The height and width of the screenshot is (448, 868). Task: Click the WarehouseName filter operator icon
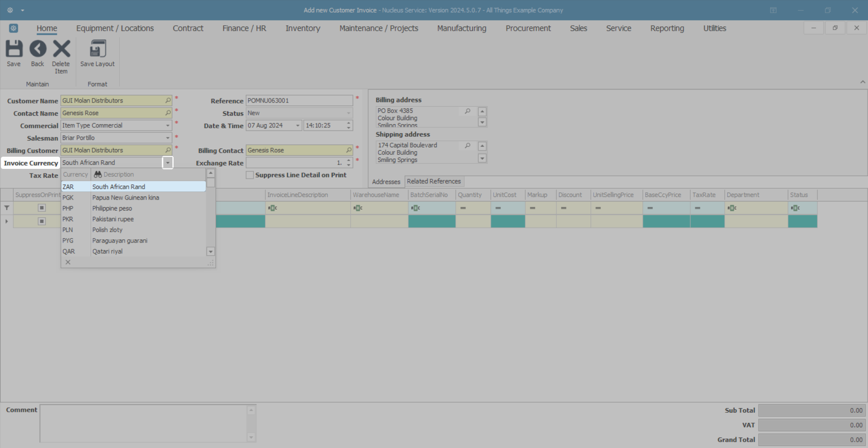pos(358,208)
